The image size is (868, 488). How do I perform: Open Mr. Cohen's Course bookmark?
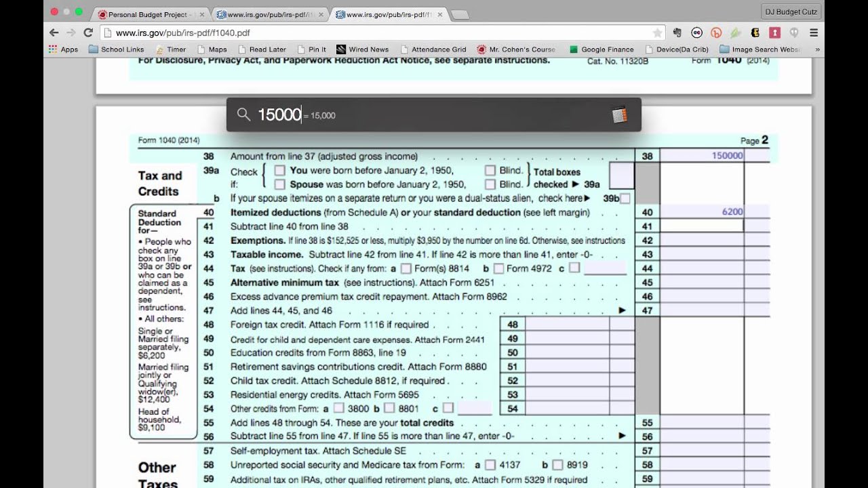[x=516, y=49]
